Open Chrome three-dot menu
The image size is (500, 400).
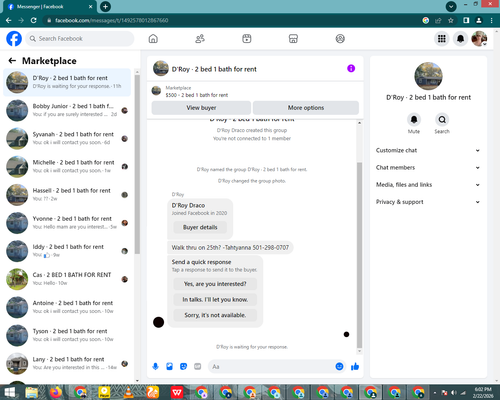click(492, 20)
